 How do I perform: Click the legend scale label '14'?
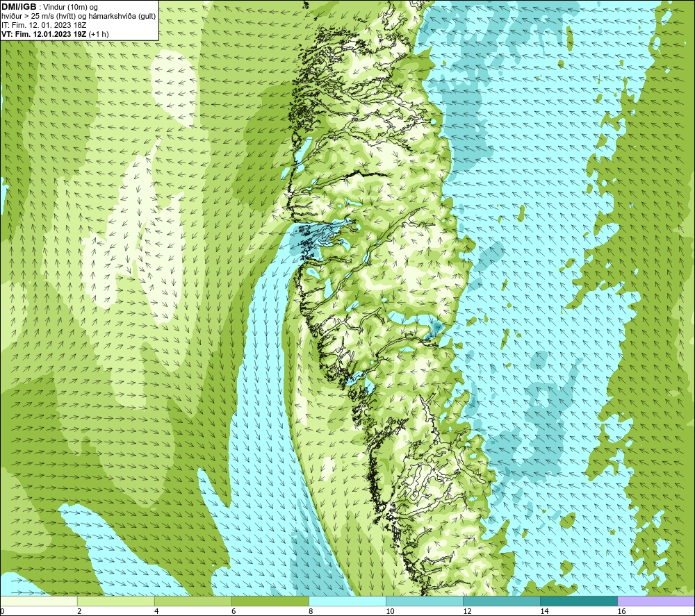pyautogui.click(x=544, y=612)
